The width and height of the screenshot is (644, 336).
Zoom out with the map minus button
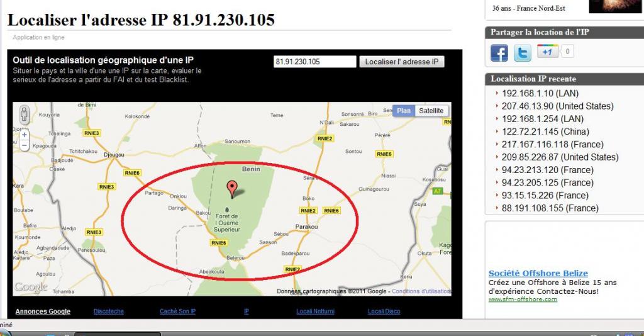pos(25,145)
